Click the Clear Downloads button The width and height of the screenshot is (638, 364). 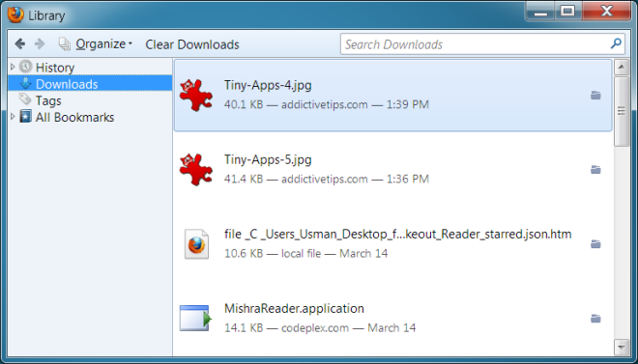[192, 44]
